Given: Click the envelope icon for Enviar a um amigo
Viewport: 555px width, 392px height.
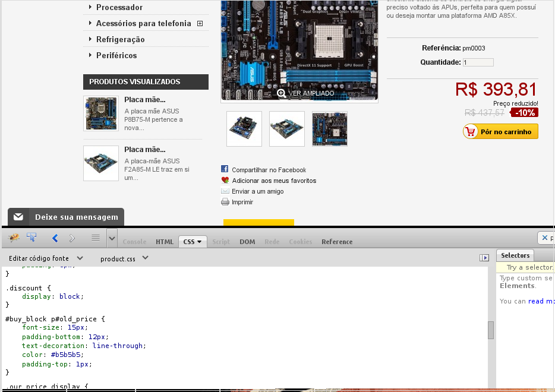Looking at the screenshot, I should click(225, 191).
